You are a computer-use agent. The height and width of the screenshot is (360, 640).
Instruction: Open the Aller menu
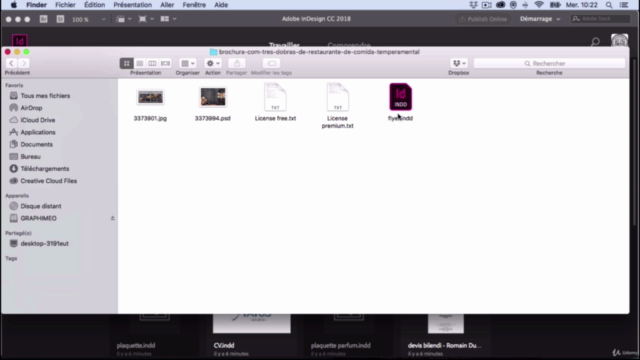[167, 5]
